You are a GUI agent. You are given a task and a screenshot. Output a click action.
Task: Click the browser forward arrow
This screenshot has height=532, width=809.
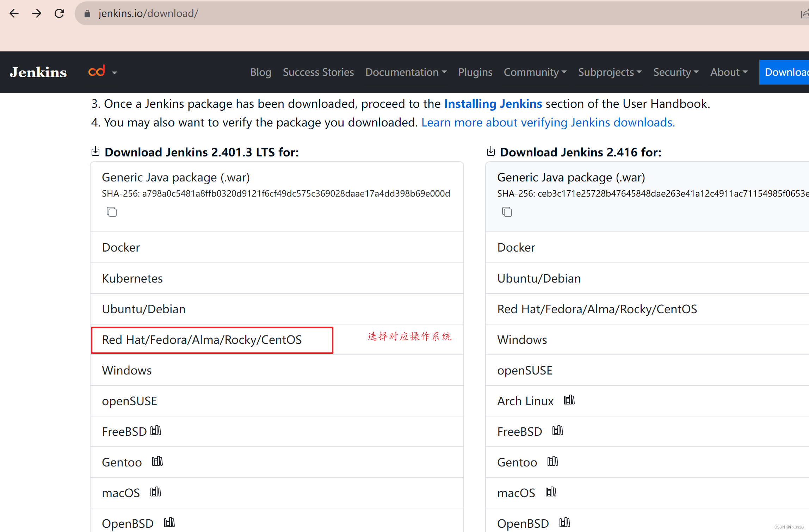tap(37, 13)
